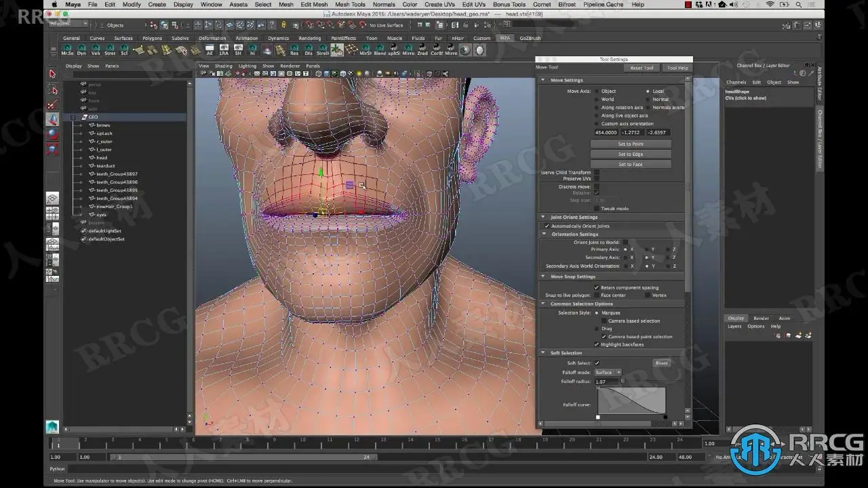Screen dimensions: 868x488
Task: Select the World move axis radio button
Action: click(597, 99)
